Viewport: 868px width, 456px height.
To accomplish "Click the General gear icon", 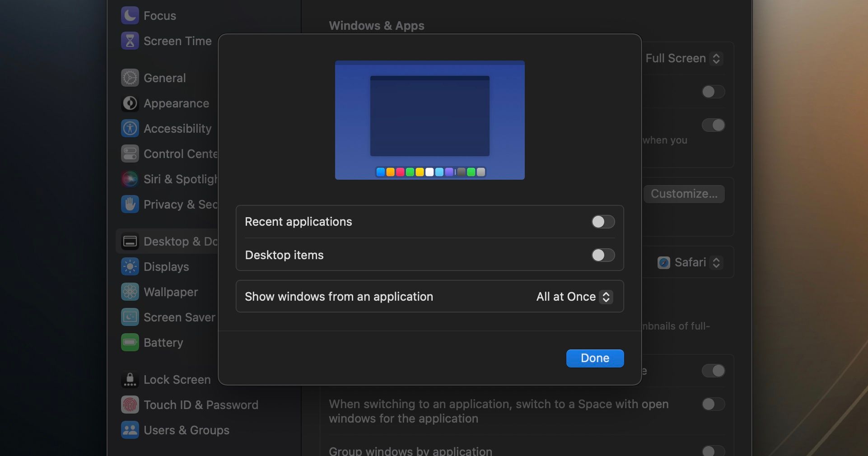I will pos(130,78).
